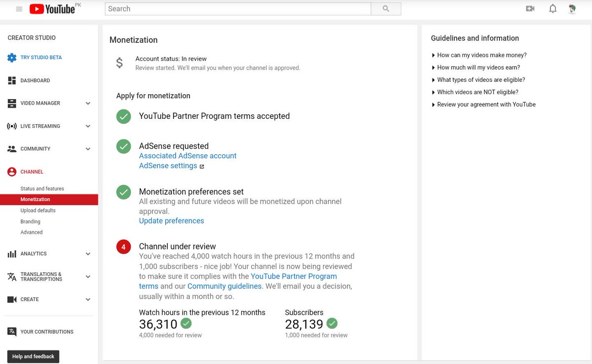Expand Translations & Transcriptions section

[x=88, y=277]
